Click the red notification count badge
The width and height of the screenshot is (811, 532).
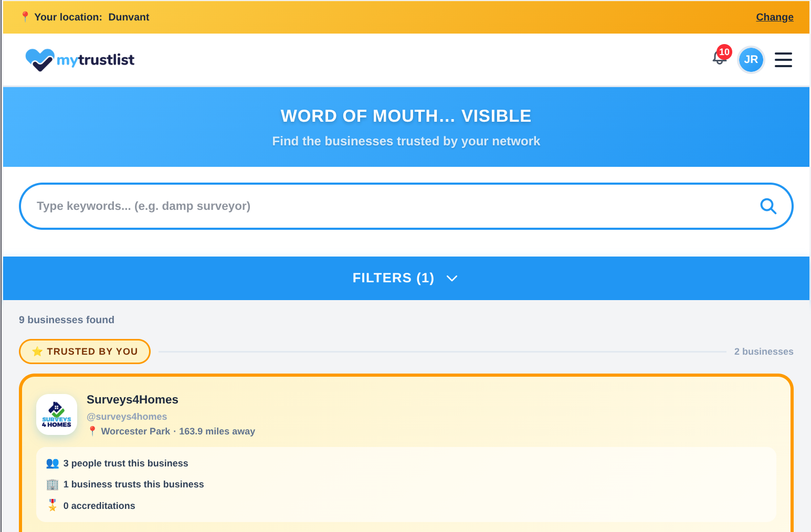[724, 52]
